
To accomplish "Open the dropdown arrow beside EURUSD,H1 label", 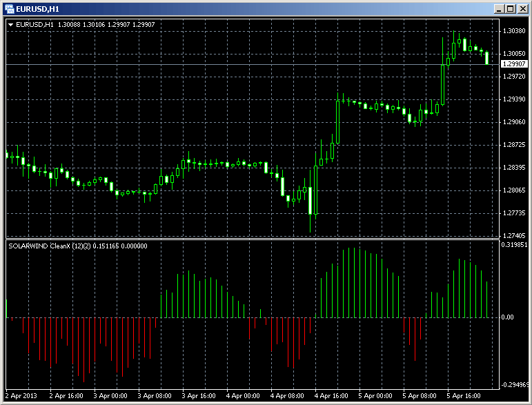I will tap(11, 25).
